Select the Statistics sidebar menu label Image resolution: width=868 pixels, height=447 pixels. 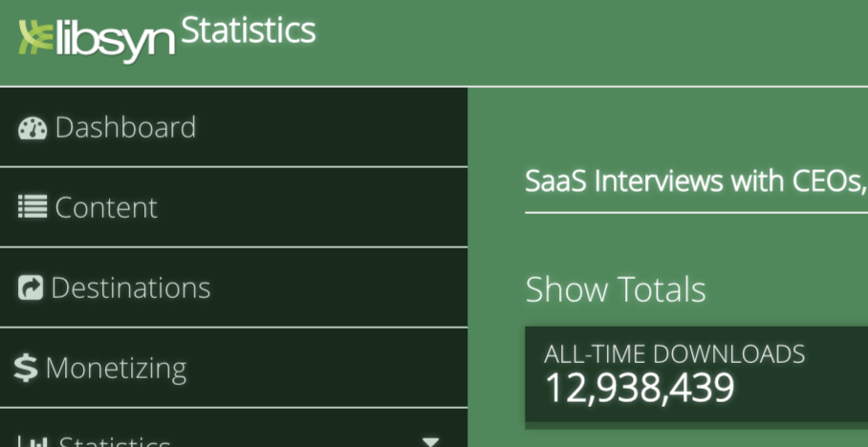pyautogui.click(x=115, y=441)
